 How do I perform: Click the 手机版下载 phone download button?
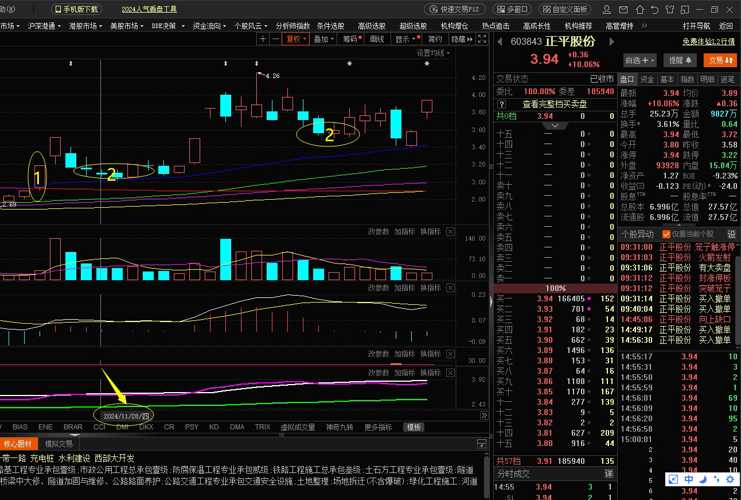coord(76,9)
